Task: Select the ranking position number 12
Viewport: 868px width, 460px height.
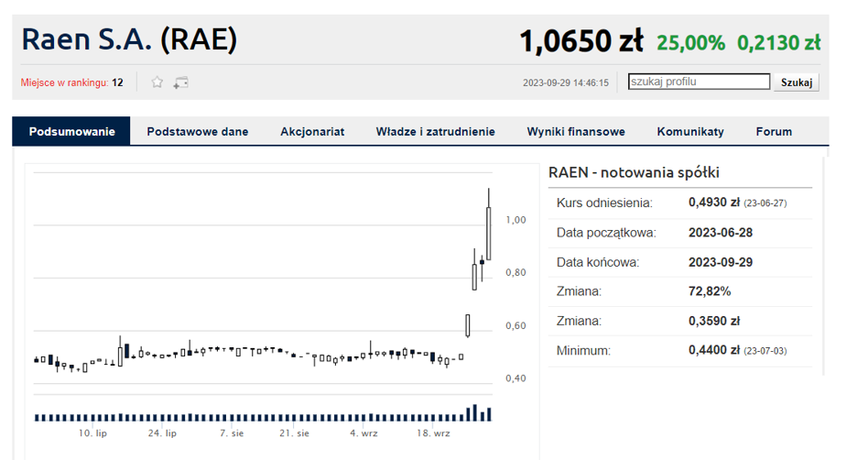Action: click(x=117, y=82)
